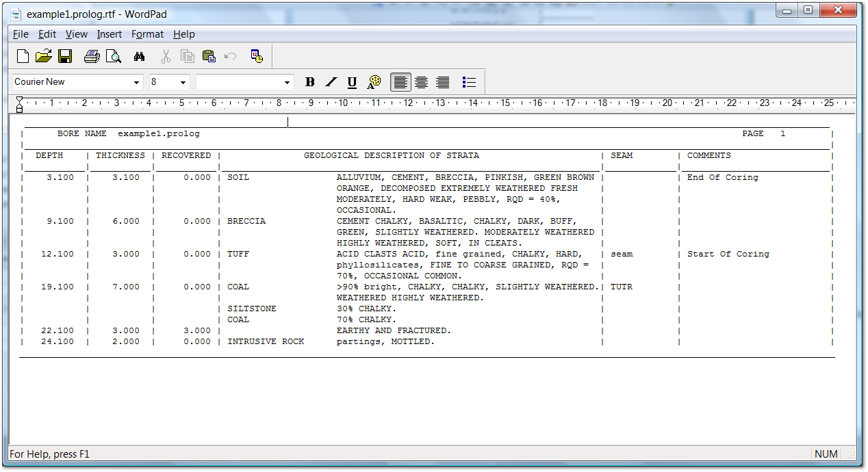The height and width of the screenshot is (472, 868).
Task: Open the Insert menu
Action: 109,34
